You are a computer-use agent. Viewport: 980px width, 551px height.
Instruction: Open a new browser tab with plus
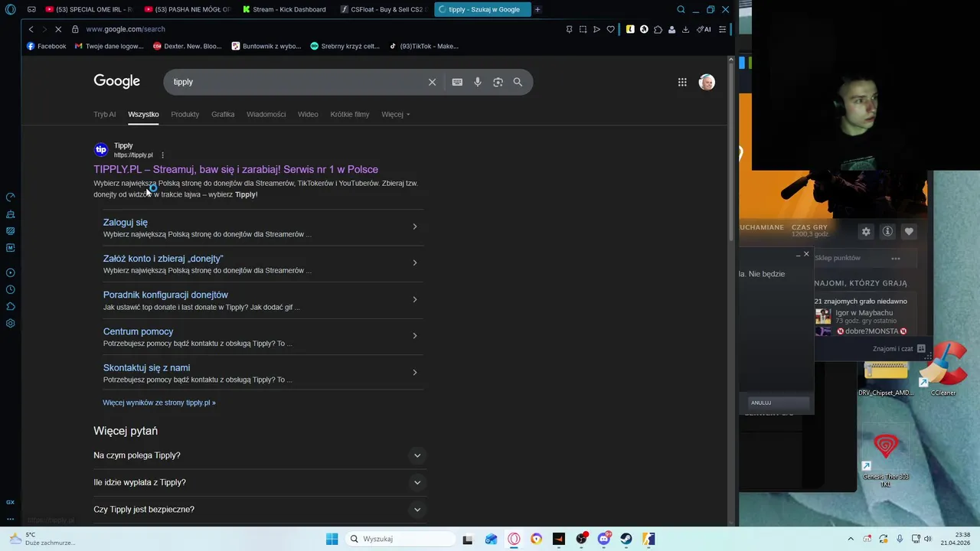[x=537, y=9]
